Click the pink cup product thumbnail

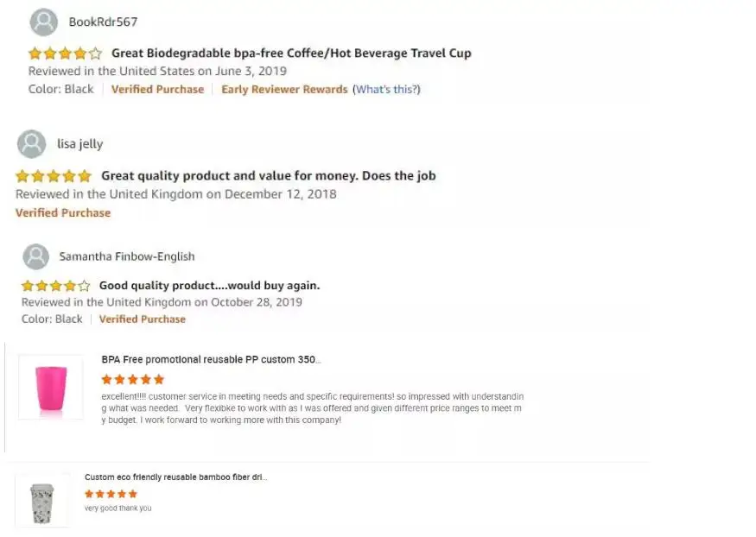point(51,388)
